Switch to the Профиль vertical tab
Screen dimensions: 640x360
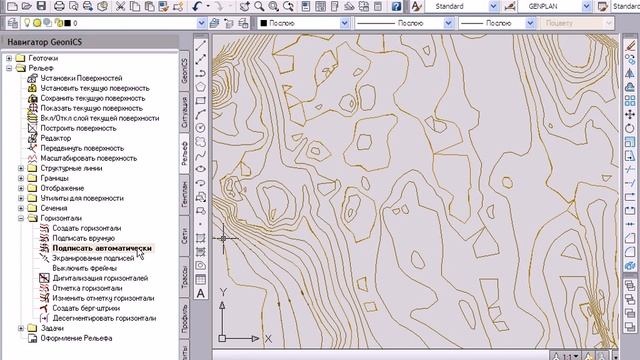point(184,318)
